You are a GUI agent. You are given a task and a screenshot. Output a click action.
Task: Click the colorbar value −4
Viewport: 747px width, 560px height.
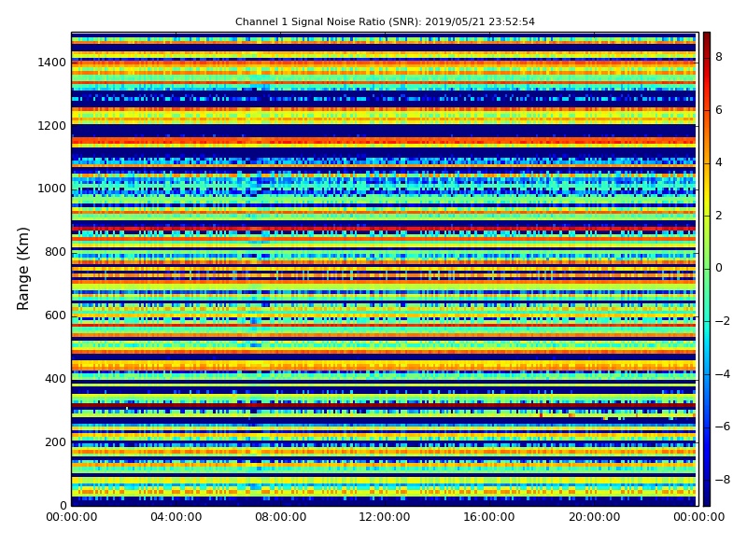pos(722,374)
